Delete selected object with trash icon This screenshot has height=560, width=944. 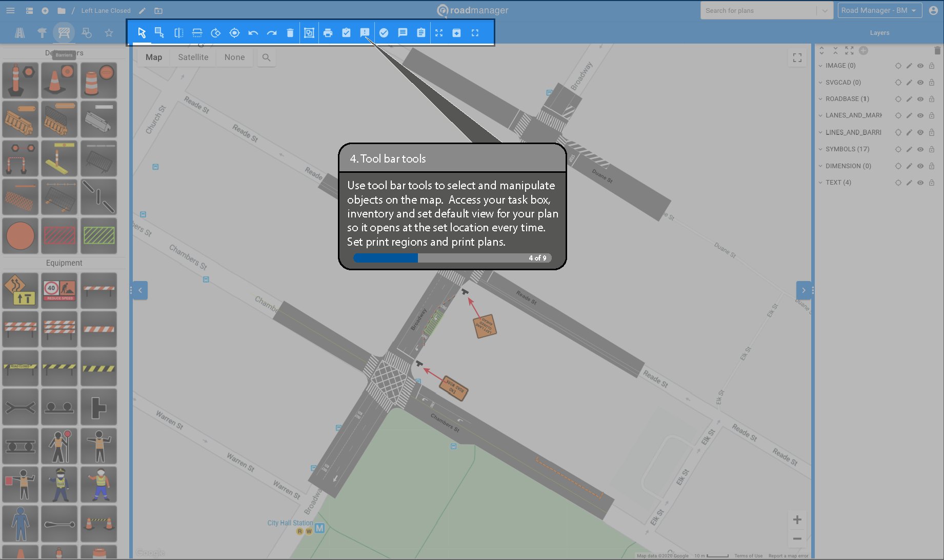[290, 33]
